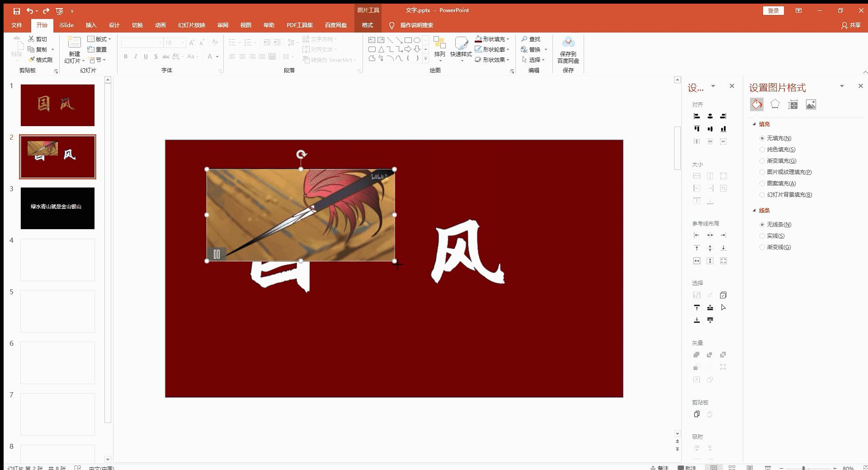The height and width of the screenshot is (470, 868).
Task: Switch to the 动画 tab
Action: pyautogui.click(x=160, y=25)
